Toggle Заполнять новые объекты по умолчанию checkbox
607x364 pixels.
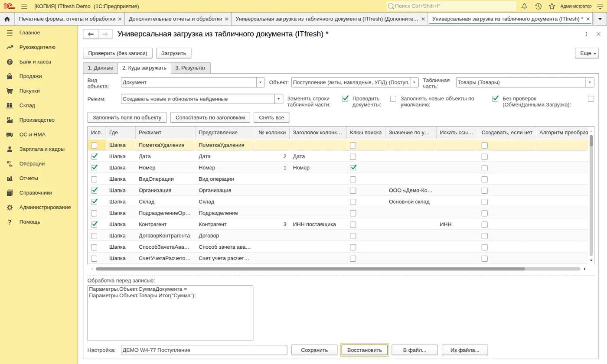495,99
